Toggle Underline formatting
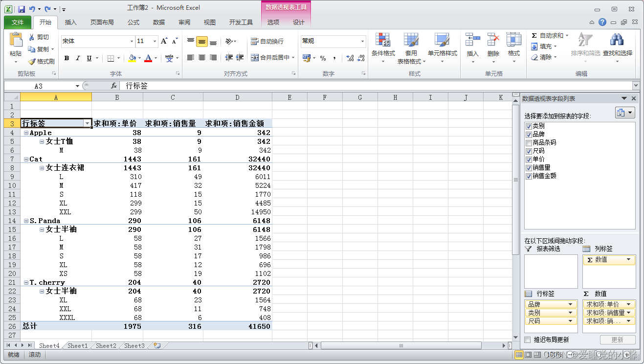 click(x=89, y=58)
